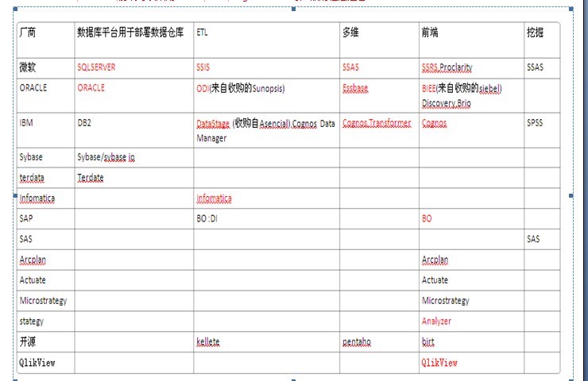Click the Arcplan cell in 前端 column

click(x=471, y=260)
